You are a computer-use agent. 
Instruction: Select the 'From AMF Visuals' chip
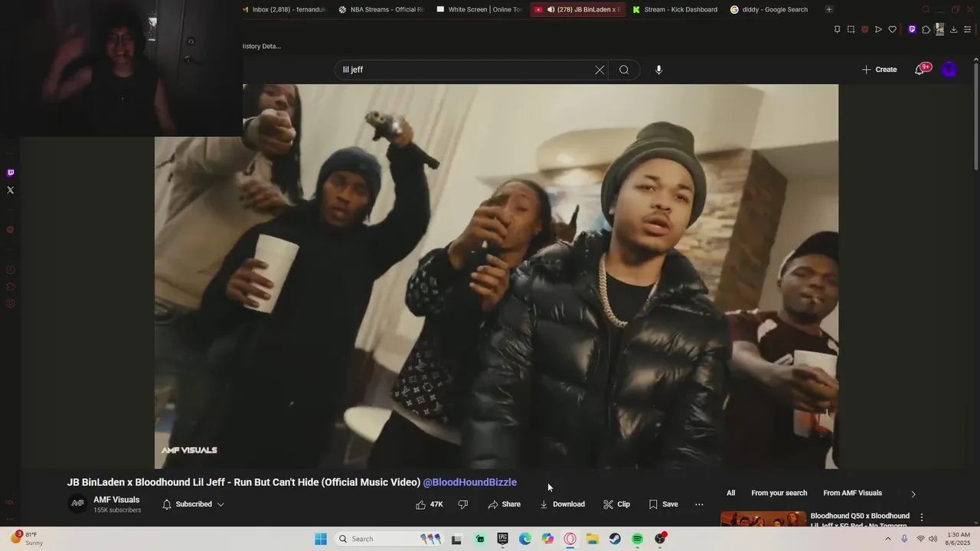[852, 493]
